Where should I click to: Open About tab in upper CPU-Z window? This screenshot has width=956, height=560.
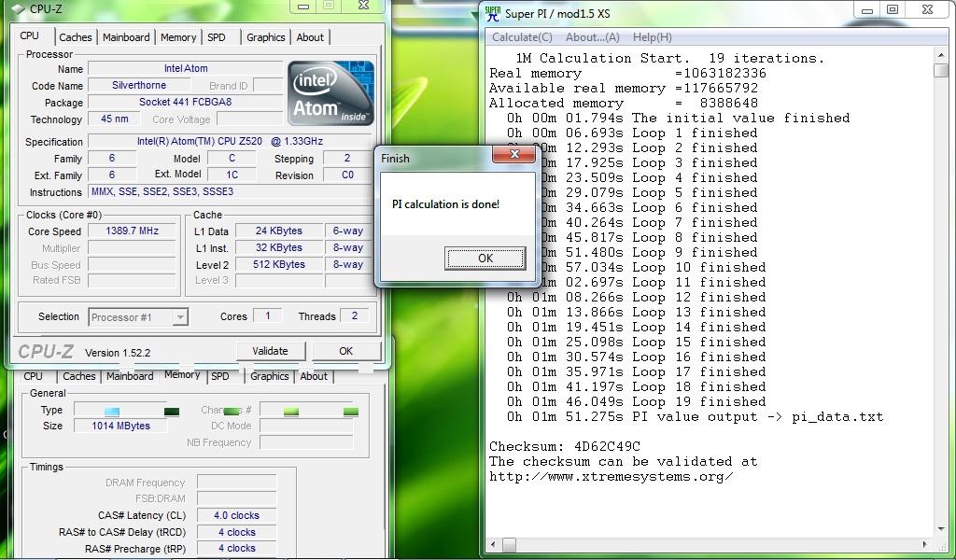pyautogui.click(x=310, y=37)
